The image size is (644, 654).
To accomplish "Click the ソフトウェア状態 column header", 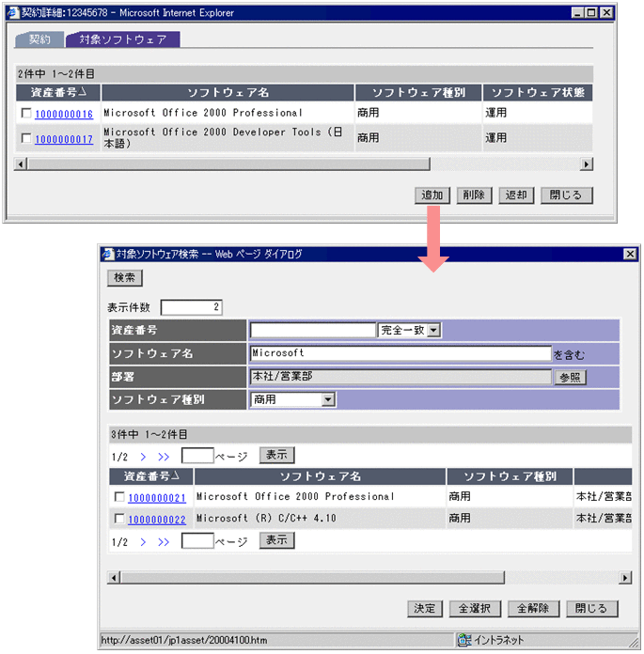I will click(x=538, y=92).
